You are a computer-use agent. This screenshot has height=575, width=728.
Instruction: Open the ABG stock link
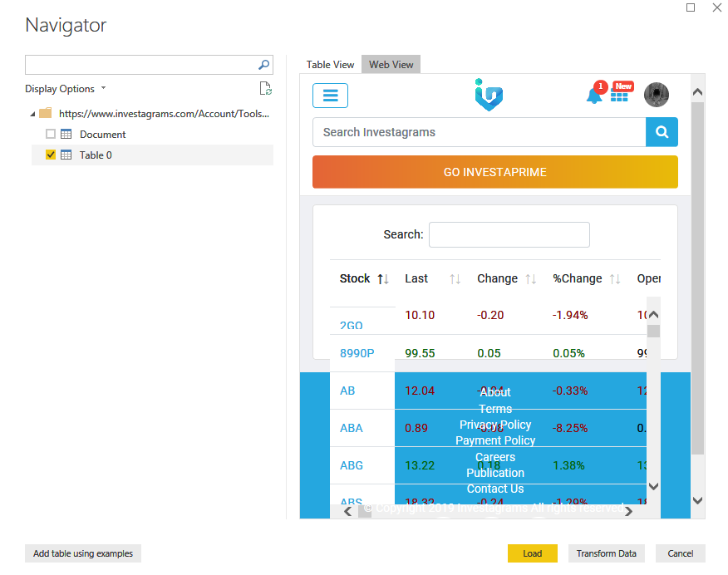352,465
